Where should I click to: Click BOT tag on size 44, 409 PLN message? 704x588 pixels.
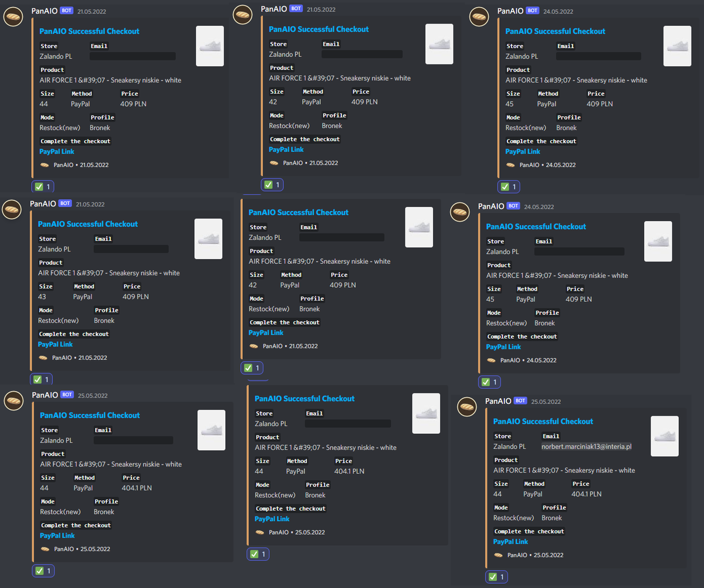coord(67,11)
